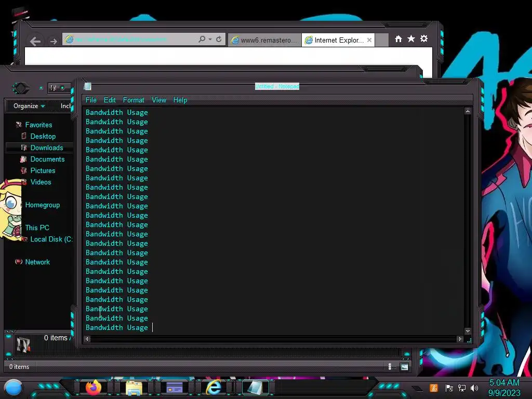Click the Start orb button

[14, 388]
